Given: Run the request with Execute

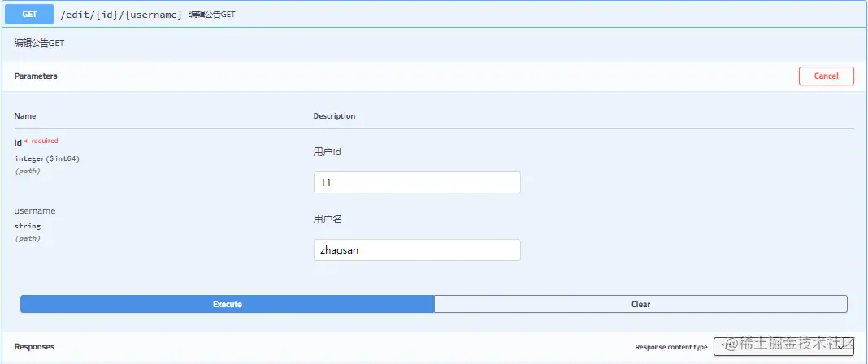Looking at the screenshot, I should coord(227,304).
